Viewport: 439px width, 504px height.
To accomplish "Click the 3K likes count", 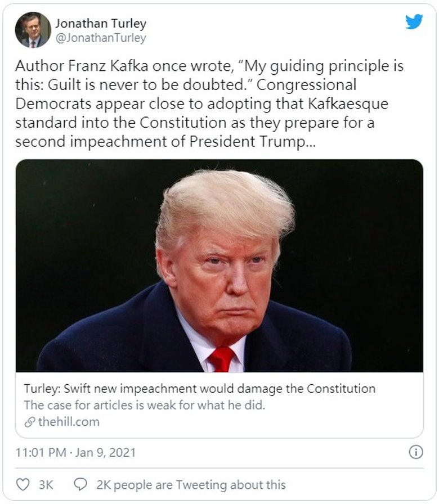I will [x=46, y=484].
